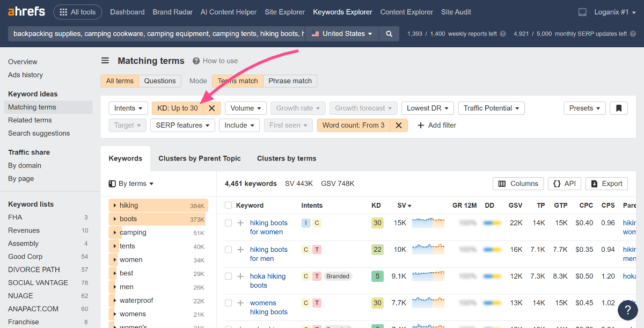This screenshot has height=328, width=644.
Task: Open the Include filter dropdown
Action: [x=239, y=125]
